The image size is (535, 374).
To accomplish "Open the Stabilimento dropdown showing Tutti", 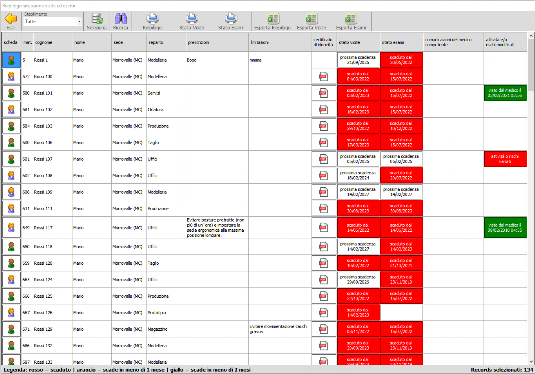I will [x=52, y=21].
